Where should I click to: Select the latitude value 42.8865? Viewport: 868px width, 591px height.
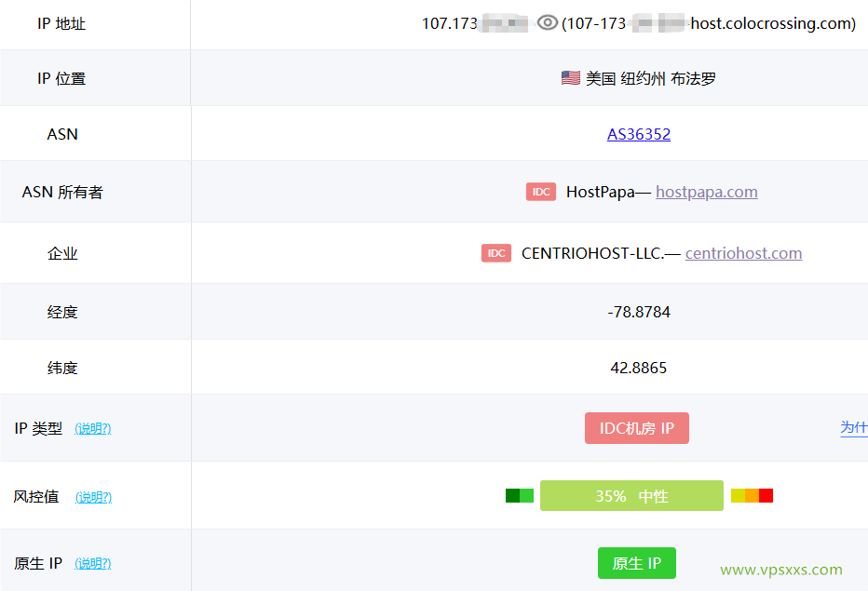[x=638, y=368]
